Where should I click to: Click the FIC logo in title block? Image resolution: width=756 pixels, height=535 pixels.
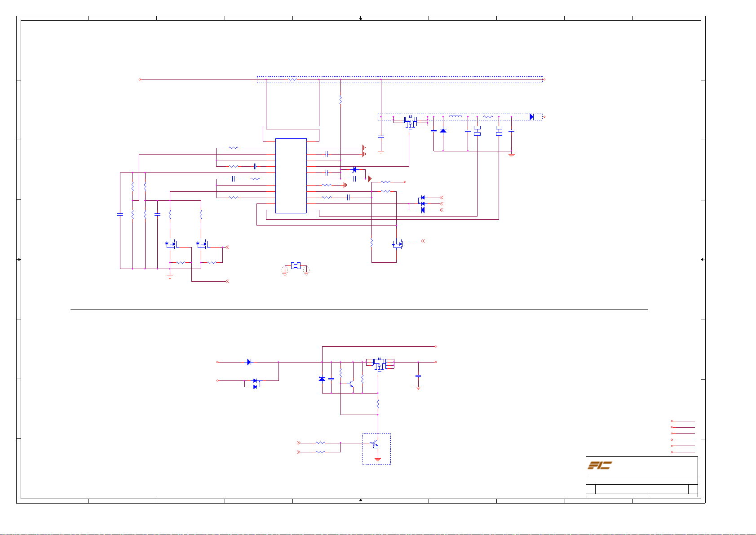pos(600,465)
